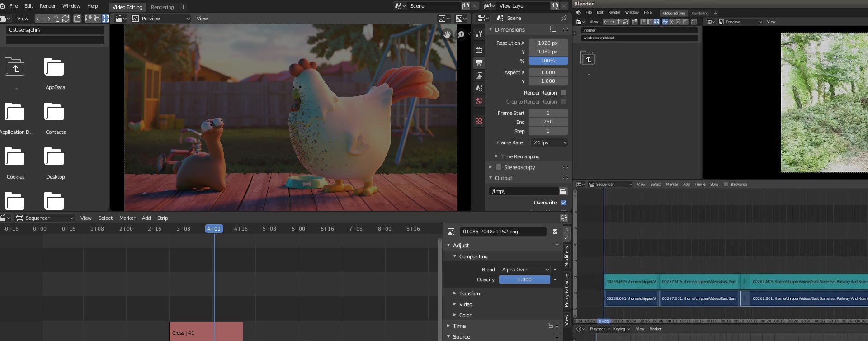868x341 pixels.
Task: Go back in left file browser
Action: tap(39, 19)
